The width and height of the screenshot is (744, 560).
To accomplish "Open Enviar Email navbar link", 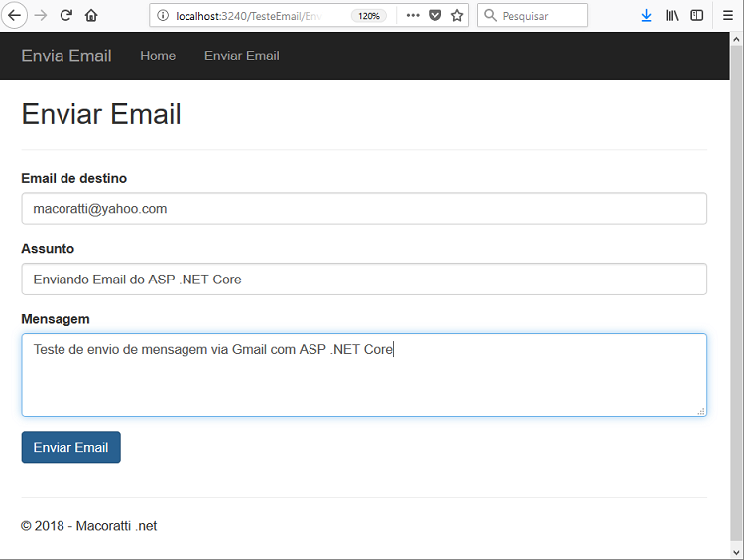I will [x=242, y=56].
